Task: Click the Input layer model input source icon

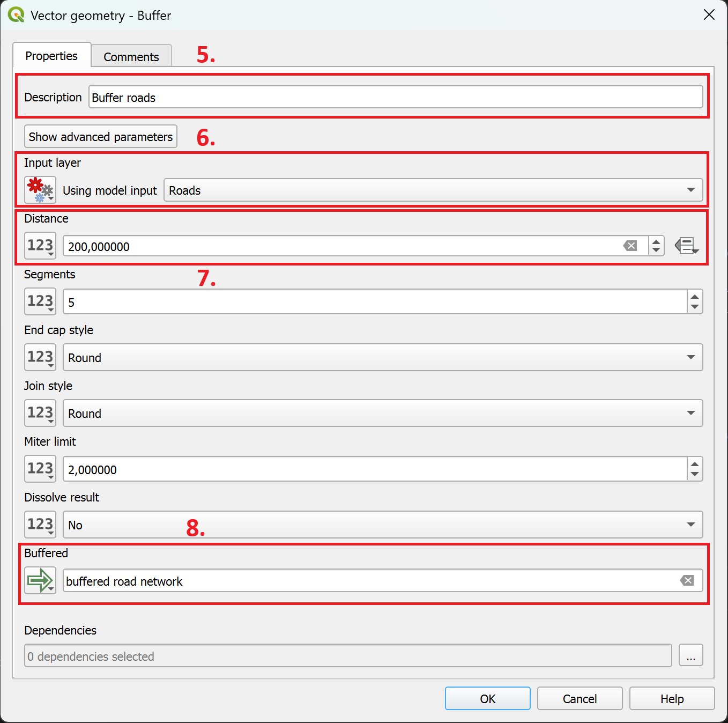Action: 40,190
